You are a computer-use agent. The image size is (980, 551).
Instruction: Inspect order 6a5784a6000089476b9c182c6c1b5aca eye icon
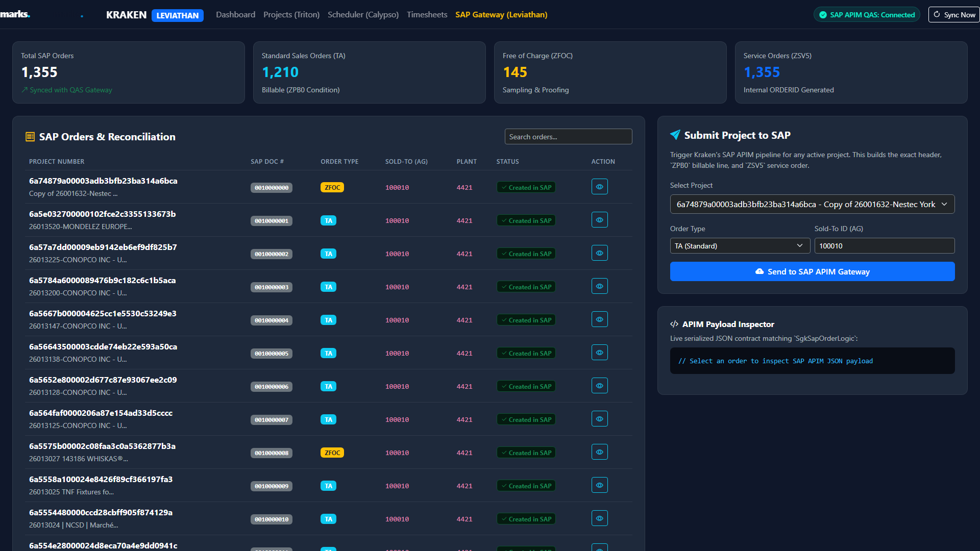(x=599, y=286)
